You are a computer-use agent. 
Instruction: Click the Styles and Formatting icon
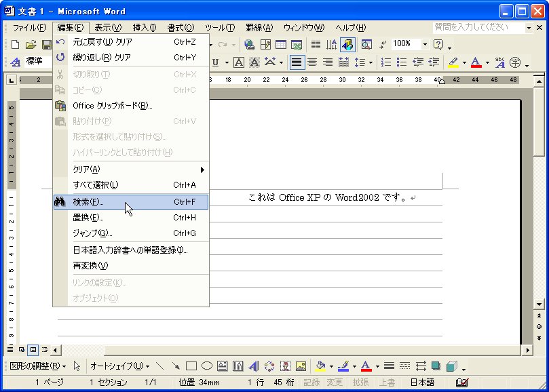pyautogui.click(x=16, y=62)
